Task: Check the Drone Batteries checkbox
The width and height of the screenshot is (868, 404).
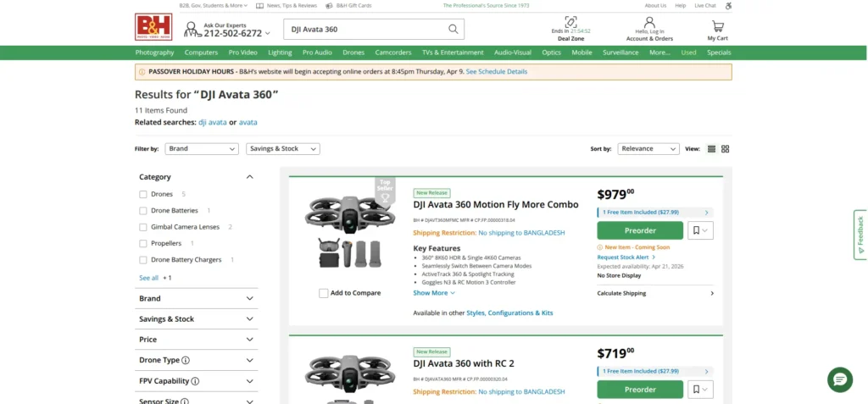Action: click(x=143, y=211)
